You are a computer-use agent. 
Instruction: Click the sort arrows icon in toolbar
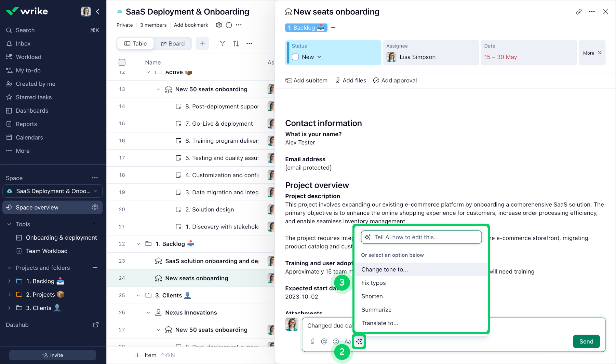pyautogui.click(x=236, y=43)
